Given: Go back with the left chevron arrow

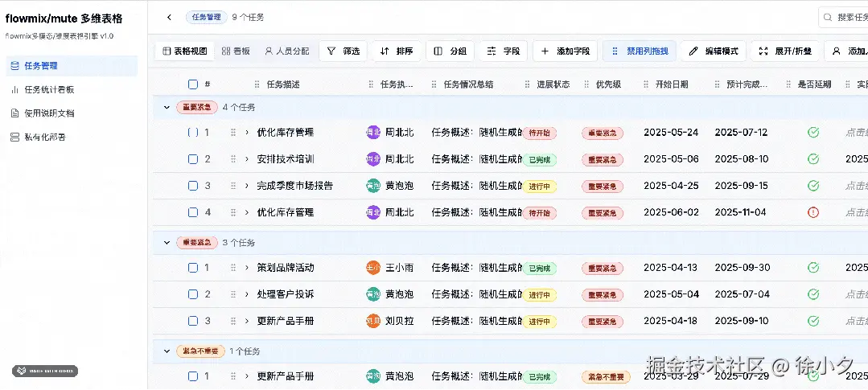Looking at the screenshot, I should [170, 17].
